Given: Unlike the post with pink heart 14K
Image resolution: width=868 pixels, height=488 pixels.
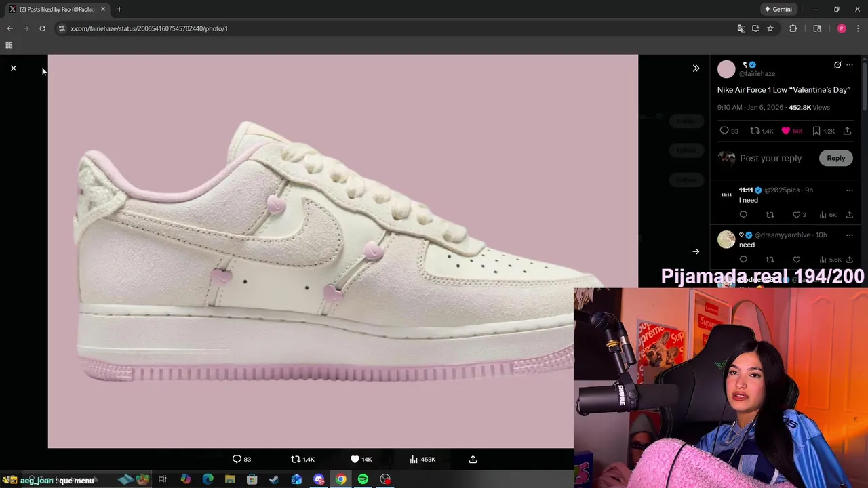Looking at the screenshot, I should (791, 131).
